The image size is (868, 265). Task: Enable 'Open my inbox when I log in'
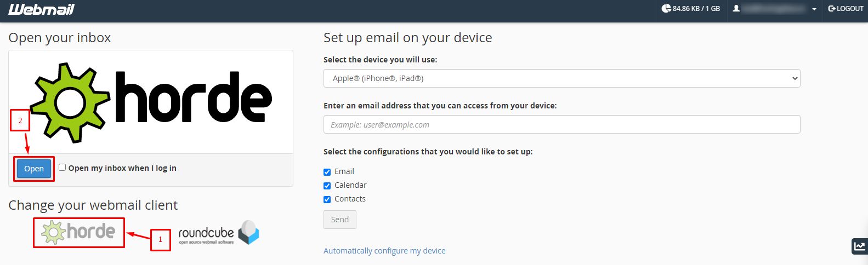point(63,168)
